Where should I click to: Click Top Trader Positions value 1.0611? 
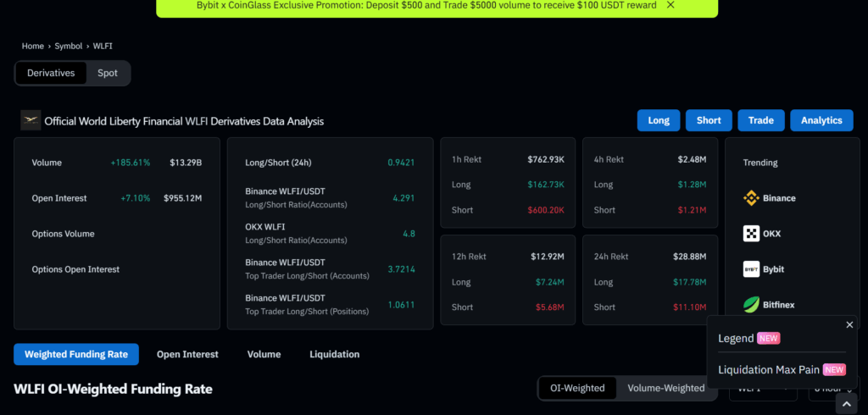click(x=401, y=304)
